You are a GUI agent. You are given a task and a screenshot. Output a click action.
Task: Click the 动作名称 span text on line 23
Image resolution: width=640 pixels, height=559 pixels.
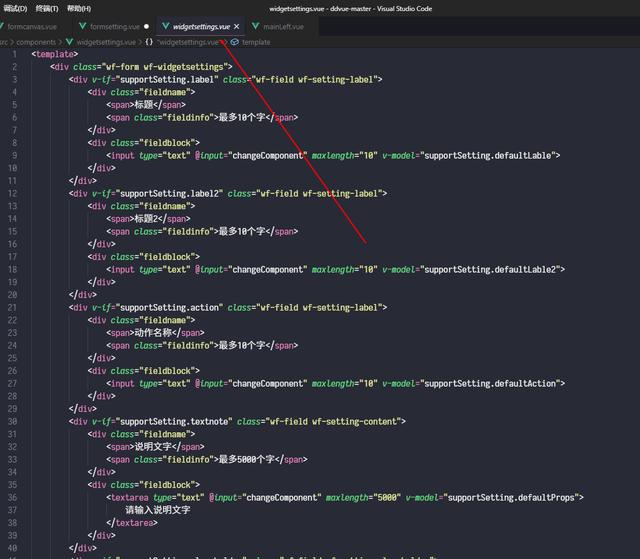(153, 333)
